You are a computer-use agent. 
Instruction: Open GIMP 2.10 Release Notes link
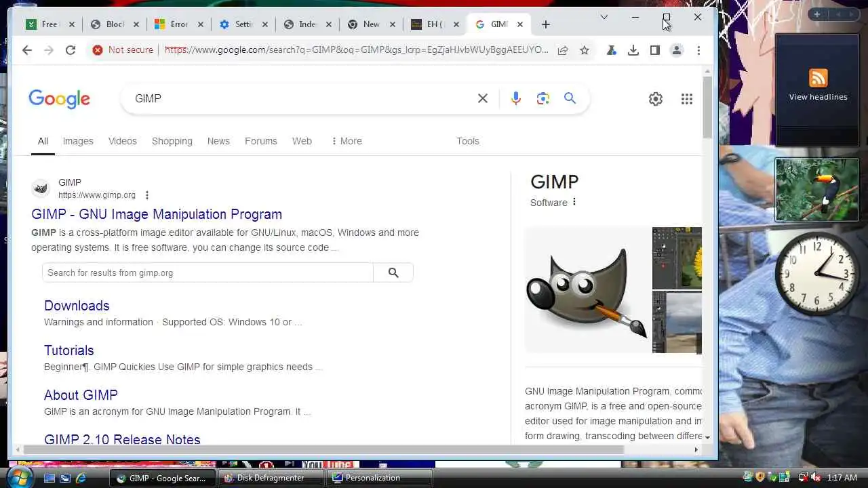click(x=122, y=439)
